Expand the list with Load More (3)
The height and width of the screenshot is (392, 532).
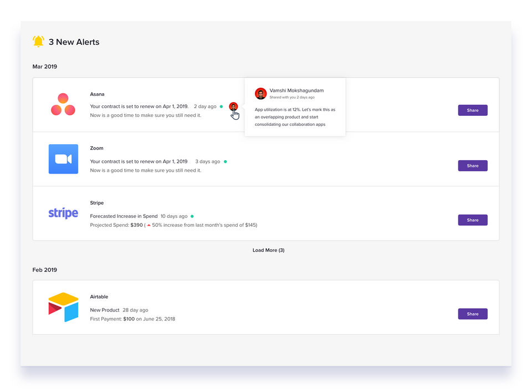[268, 250]
